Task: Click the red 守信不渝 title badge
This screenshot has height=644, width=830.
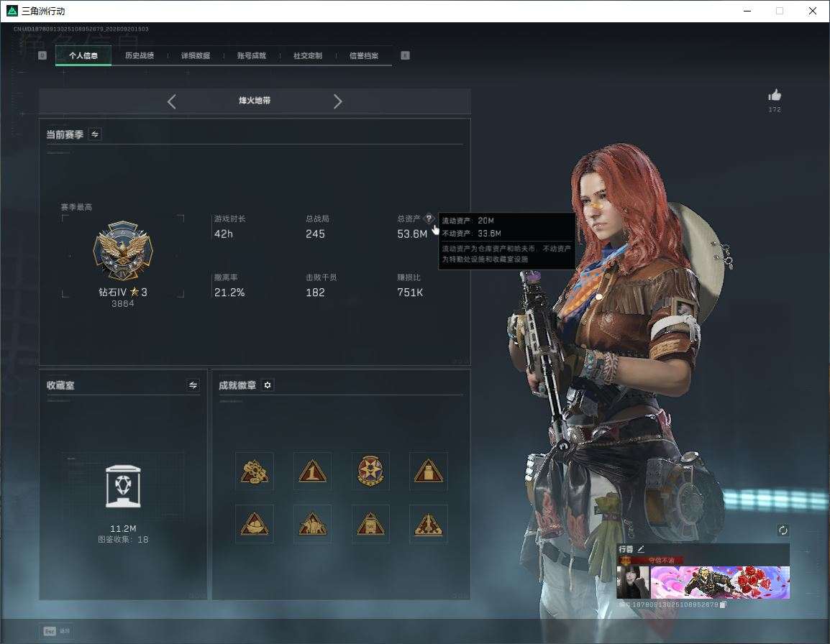Action: pyautogui.click(x=652, y=560)
